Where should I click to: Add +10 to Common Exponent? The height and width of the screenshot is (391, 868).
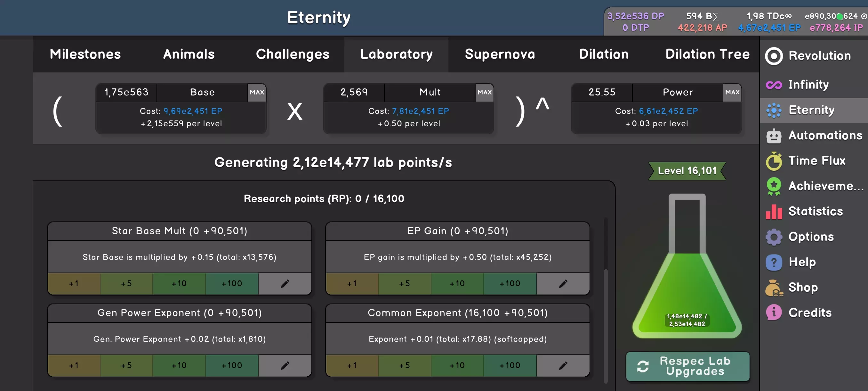[x=457, y=365]
